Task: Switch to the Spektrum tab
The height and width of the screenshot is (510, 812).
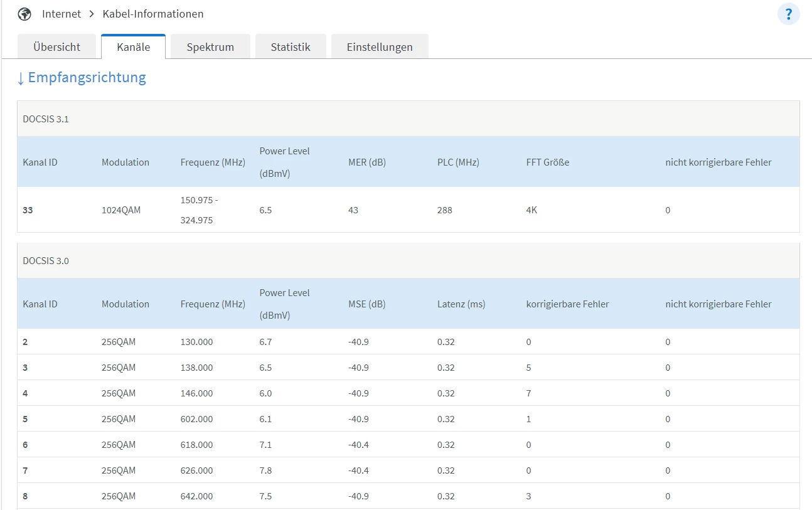Action: 210,47
